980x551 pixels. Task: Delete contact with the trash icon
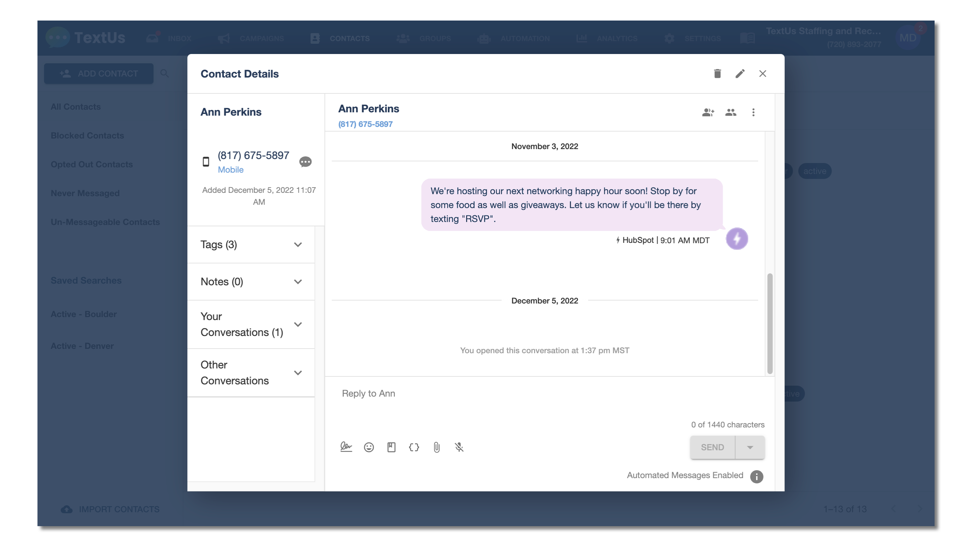click(x=717, y=74)
